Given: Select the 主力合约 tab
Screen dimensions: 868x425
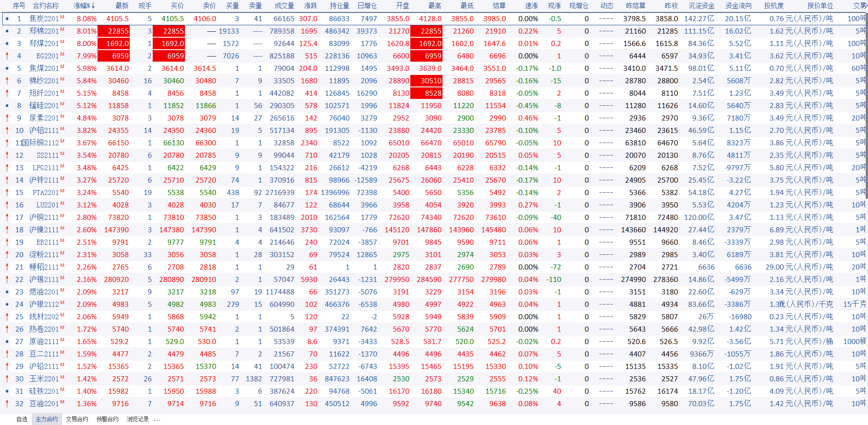Looking at the screenshot, I should 47,419.
